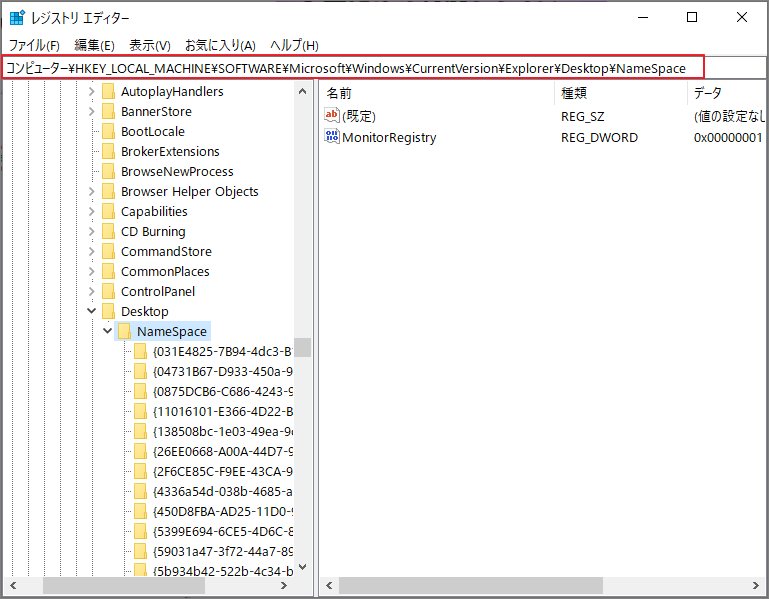Viewport: 769px width, 599px height.
Task: Click the Desktop folder icon
Action: click(108, 312)
